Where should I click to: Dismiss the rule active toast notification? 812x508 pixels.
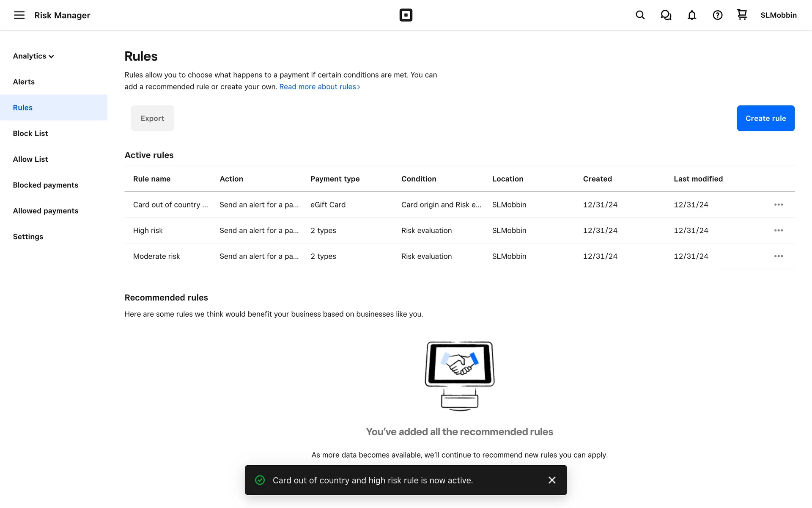(x=551, y=480)
